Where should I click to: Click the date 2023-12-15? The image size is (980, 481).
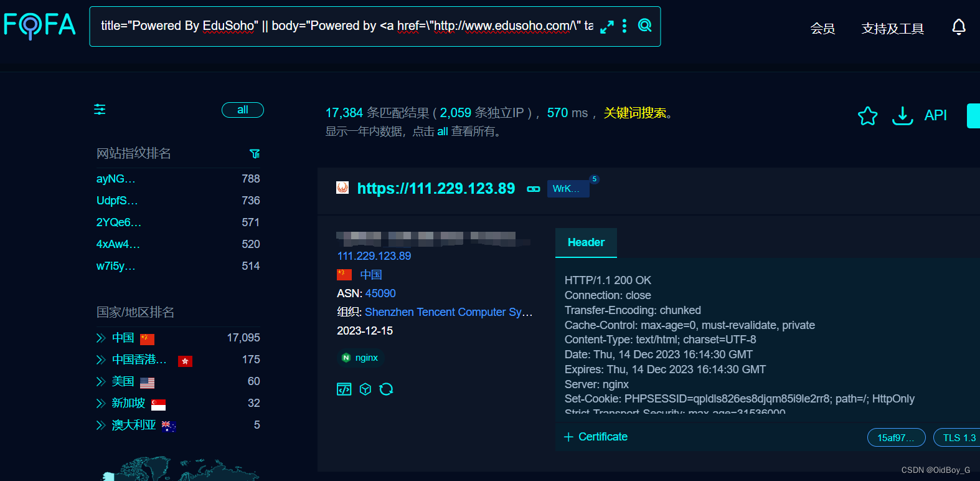point(365,331)
